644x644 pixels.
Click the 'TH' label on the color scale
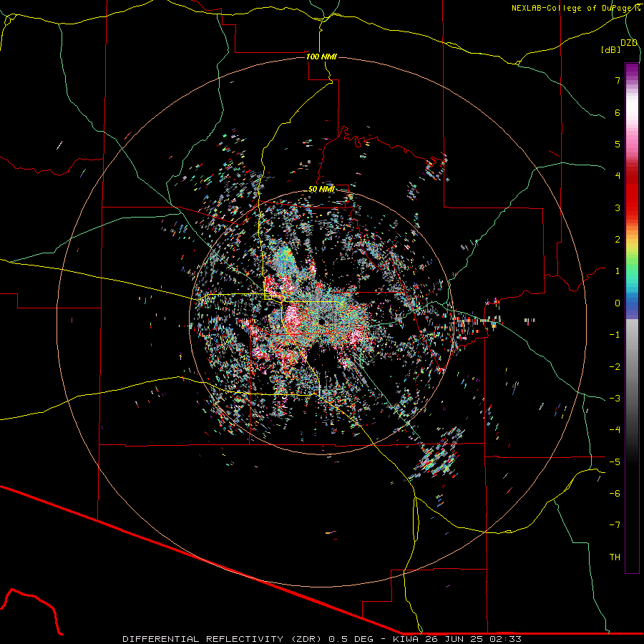coord(615,557)
